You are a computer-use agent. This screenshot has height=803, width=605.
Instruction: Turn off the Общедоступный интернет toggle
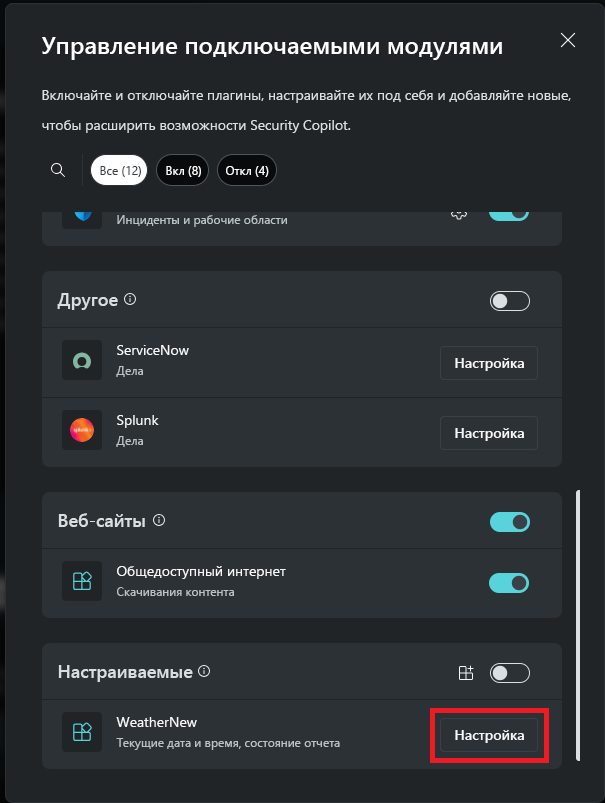pyautogui.click(x=509, y=582)
